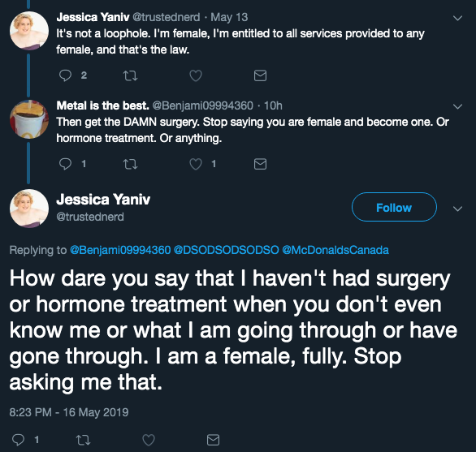
Task: Send May 13 tweet via direct message
Action: point(260,75)
